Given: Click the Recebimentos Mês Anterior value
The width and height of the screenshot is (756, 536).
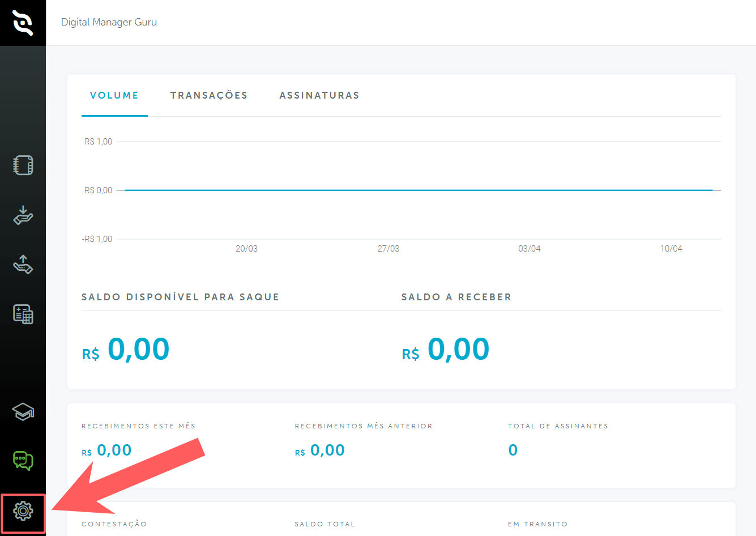Looking at the screenshot, I should pos(321,450).
